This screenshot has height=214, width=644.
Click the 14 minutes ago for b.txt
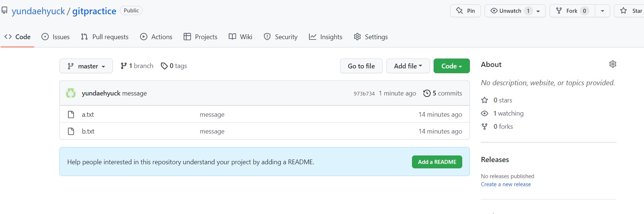pos(440,131)
